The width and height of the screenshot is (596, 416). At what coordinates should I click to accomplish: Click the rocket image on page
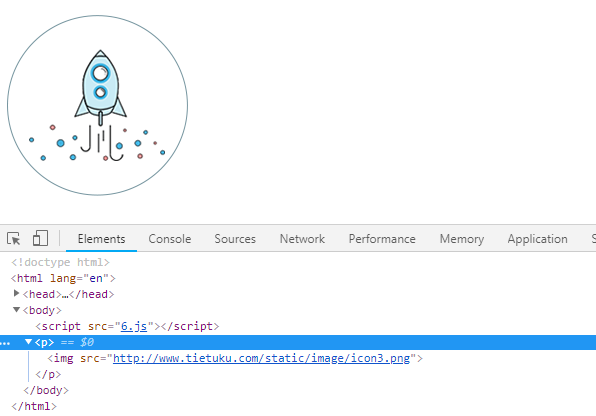coord(97,105)
